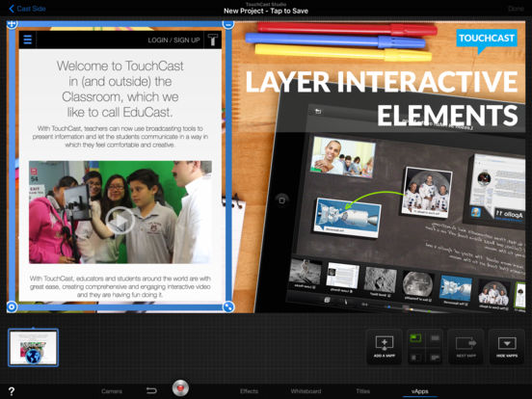Screen dimensions: 532x399
Task: Choose the bottom-right vApp layout option
Action: tap(435, 357)
